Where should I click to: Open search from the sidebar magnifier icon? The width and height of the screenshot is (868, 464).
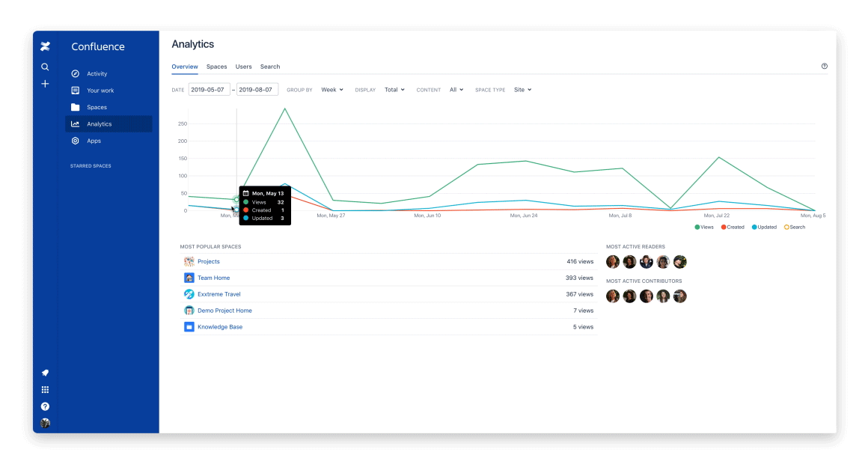45,67
